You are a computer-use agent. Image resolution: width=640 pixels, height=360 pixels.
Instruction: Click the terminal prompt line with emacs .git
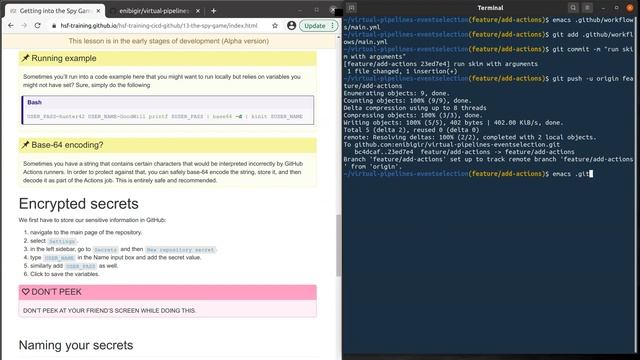pos(468,174)
